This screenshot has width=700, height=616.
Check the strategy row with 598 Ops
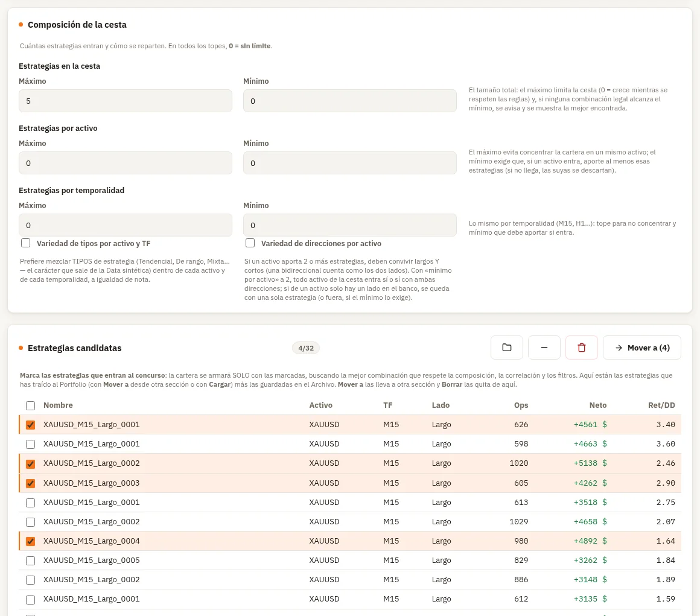pos(30,444)
